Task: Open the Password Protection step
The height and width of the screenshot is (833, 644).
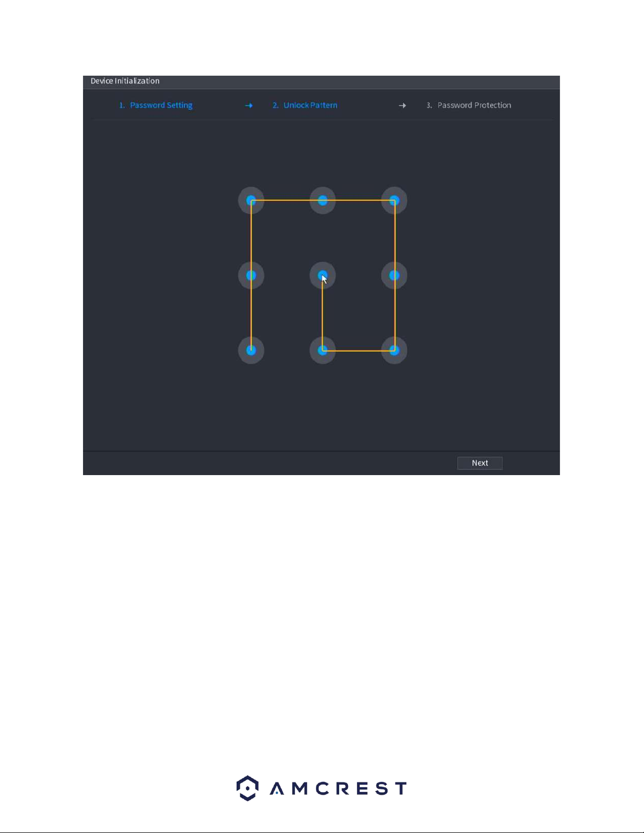Action: (x=474, y=105)
